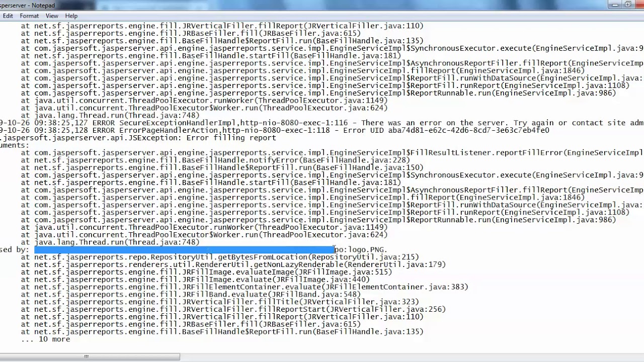The width and height of the screenshot is (644, 362).
Task: Click the JRFillImage.java:440 stack line
Action: (195, 280)
